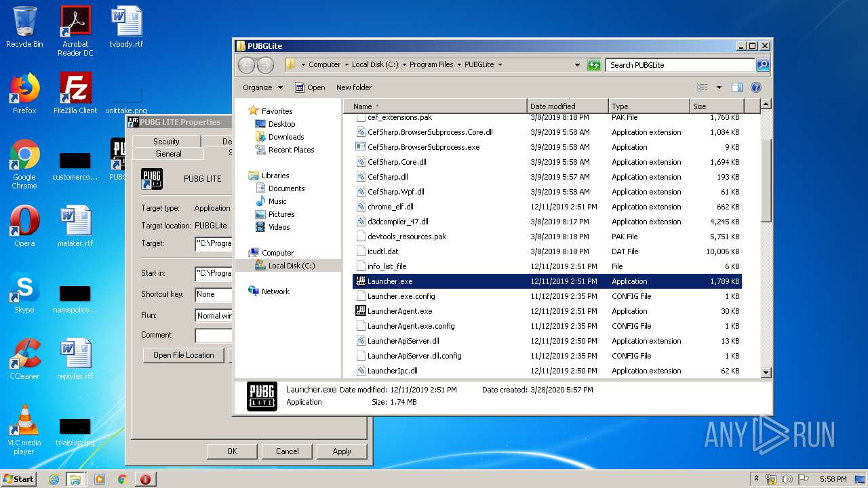Expand the Computer breadcrumb arrow
The width and height of the screenshot is (868, 488).
[346, 65]
